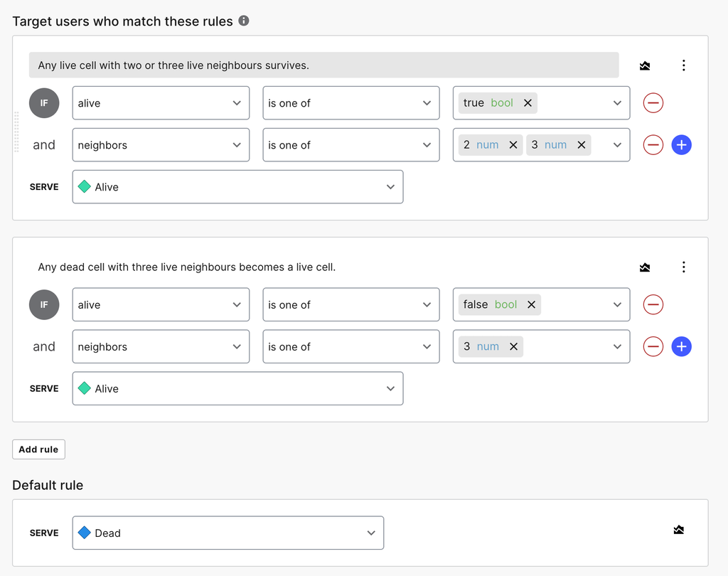Expand the Default rule 'Dead' serve dropdown

tap(227, 533)
